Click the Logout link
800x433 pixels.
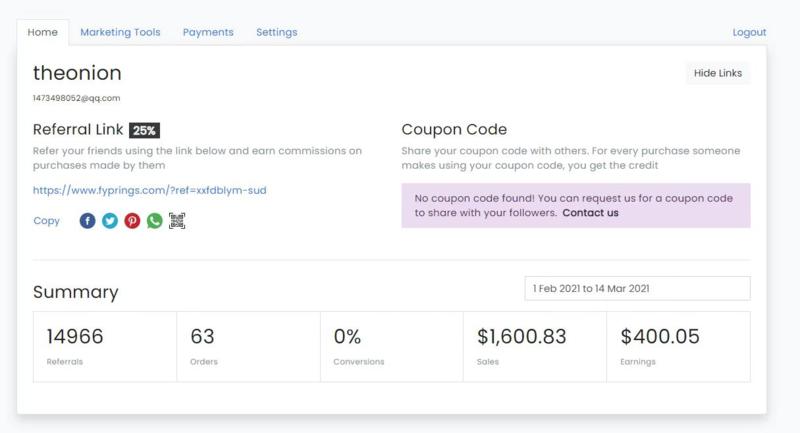click(x=749, y=32)
